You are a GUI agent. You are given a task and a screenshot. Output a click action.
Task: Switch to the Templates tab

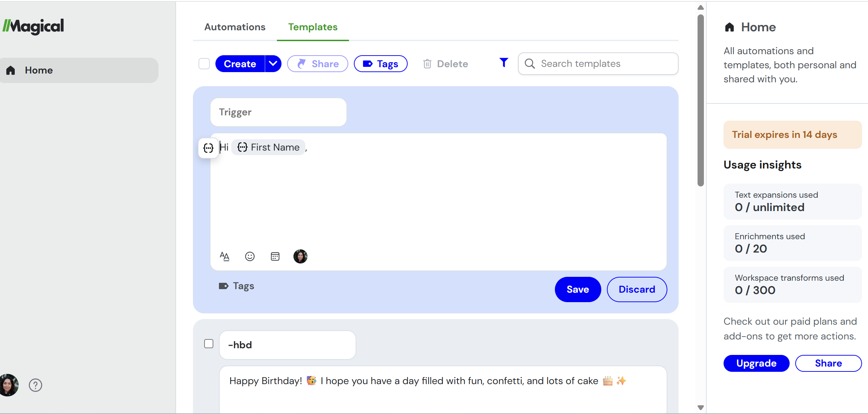pos(313,27)
